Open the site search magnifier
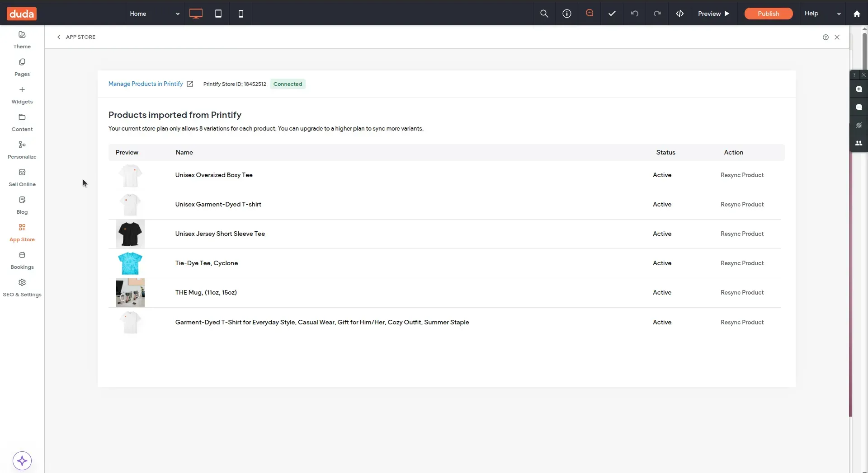 [544, 14]
